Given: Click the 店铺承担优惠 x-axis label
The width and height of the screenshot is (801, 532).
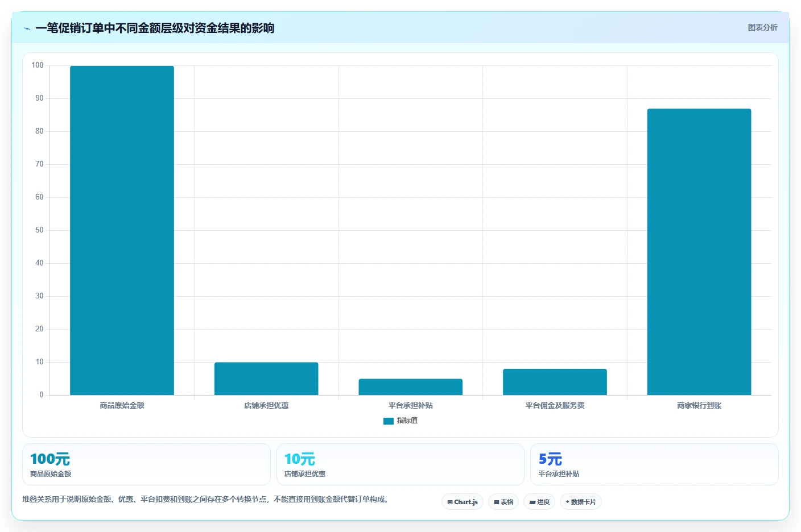Looking at the screenshot, I should tap(266, 405).
